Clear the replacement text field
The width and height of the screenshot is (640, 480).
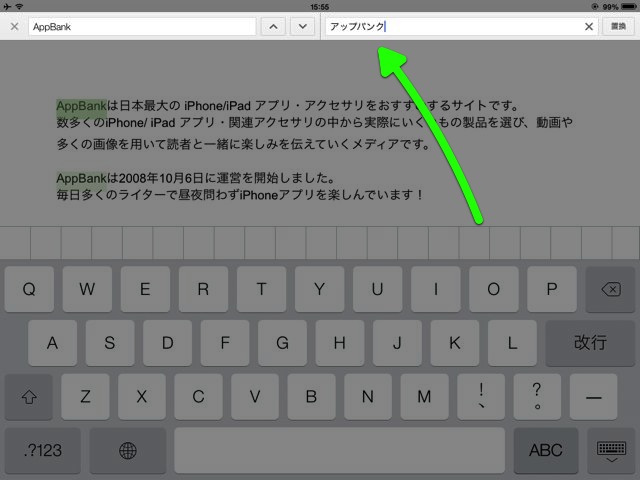click(x=589, y=27)
